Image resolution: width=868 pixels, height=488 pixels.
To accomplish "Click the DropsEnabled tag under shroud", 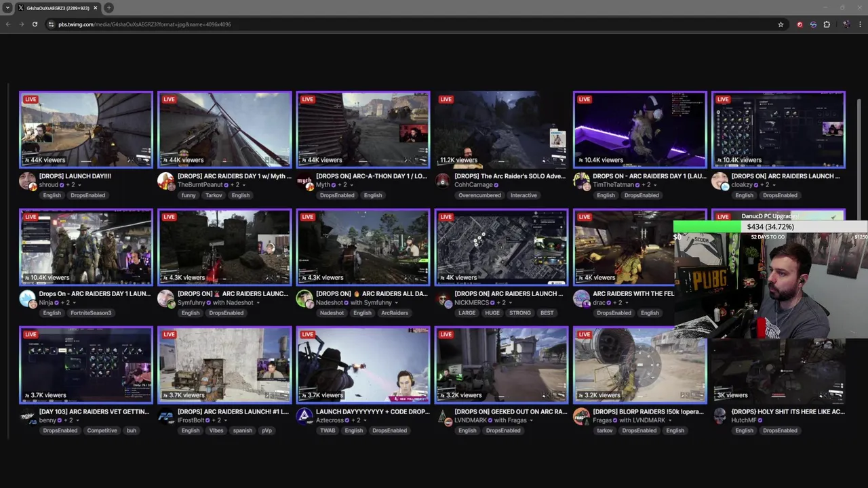I will 87,195.
